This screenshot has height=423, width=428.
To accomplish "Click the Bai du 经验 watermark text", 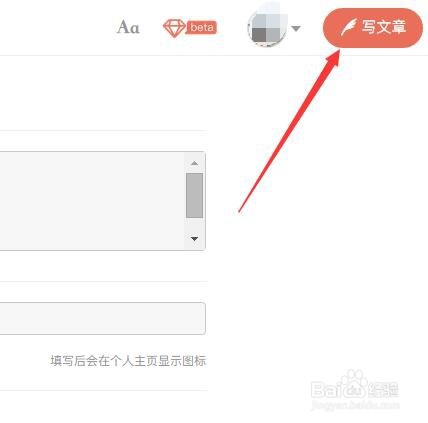I will pyautogui.click(x=355, y=389).
